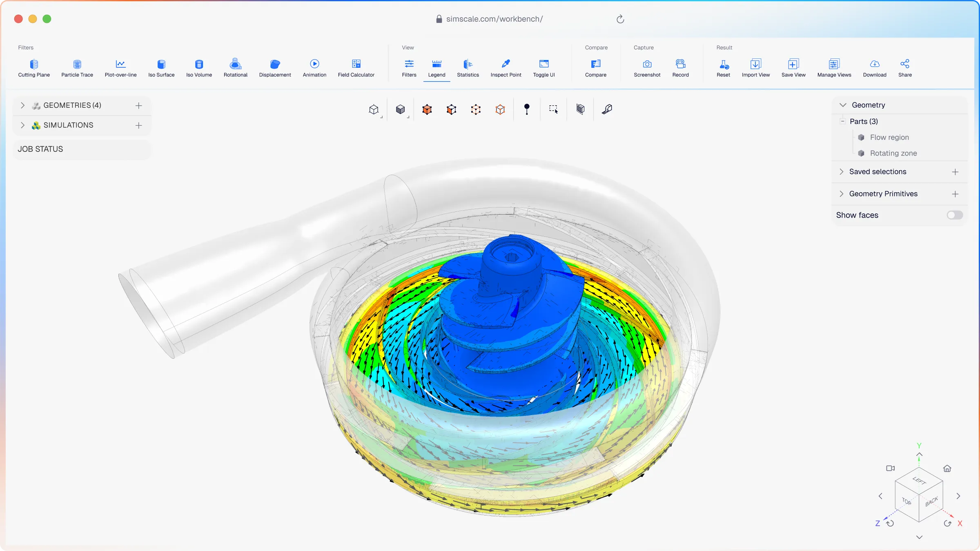Image resolution: width=980 pixels, height=551 pixels.
Task: Roll view clockwise near X axis
Action: pyautogui.click(x=947, y=523)
